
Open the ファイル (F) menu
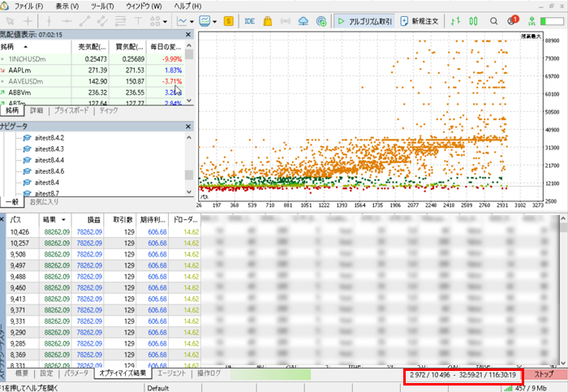click(29, 6)
